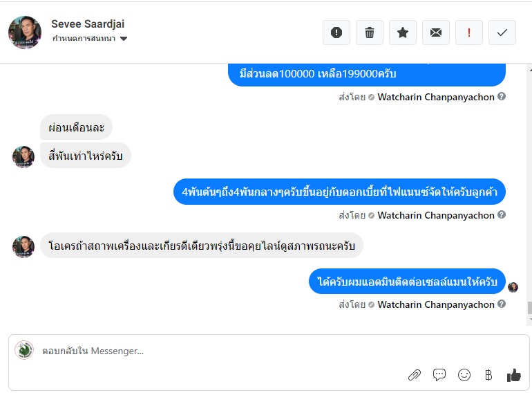Image resolution: width=532 pixels, height=395 pixels.
Task: Click the ได้ครับผมแอดมินติดต่อเซลล์แมนให้ครับ message bubble
Action: click(x=407, y=282)
